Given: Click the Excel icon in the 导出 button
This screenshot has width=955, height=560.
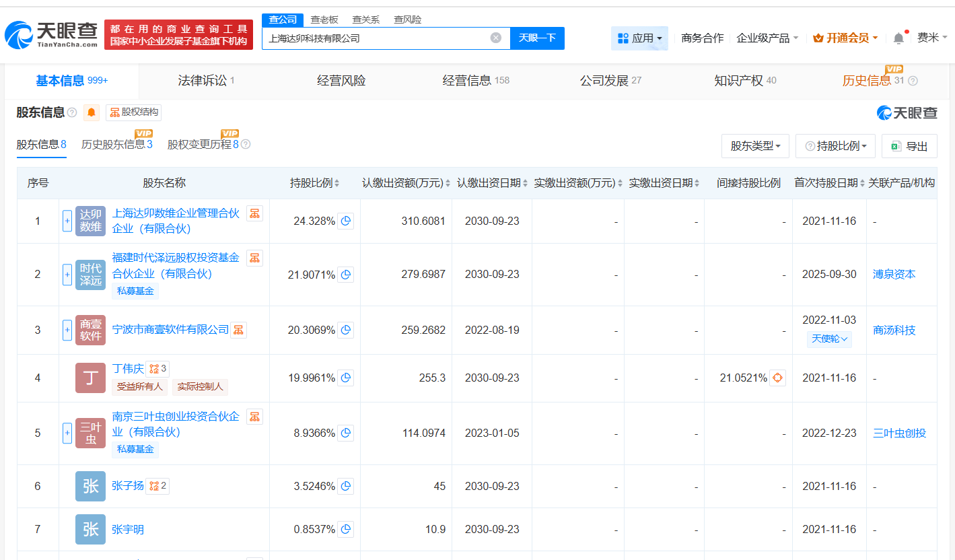Looking at the screenshot, I should click(898, 146).
